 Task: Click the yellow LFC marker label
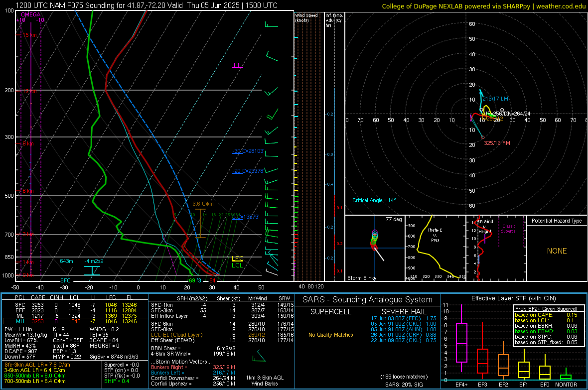(238, 259)
